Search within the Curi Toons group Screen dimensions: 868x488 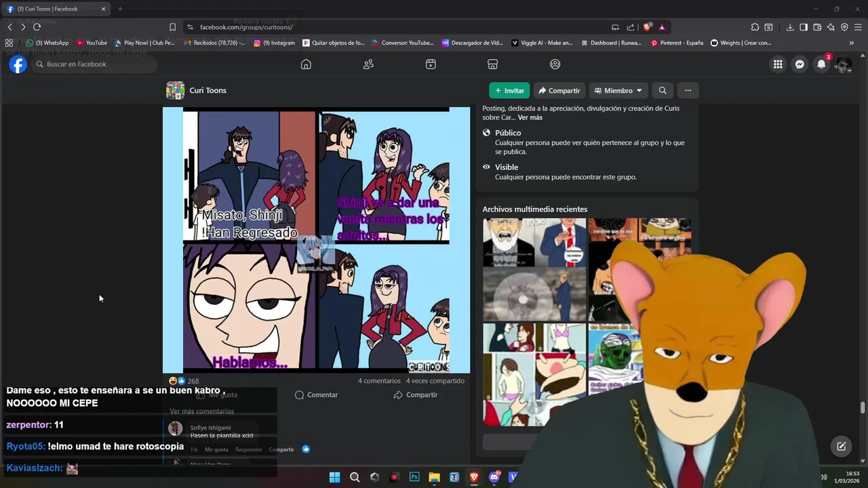(663, 90)
